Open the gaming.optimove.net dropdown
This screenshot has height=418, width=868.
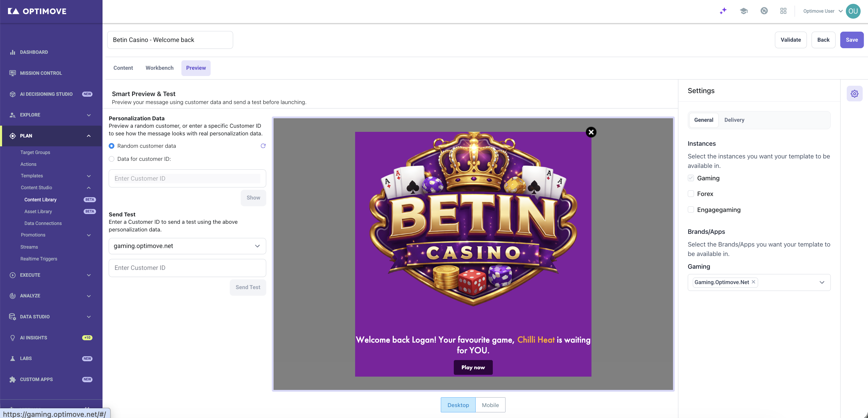[x=187, y=246]
